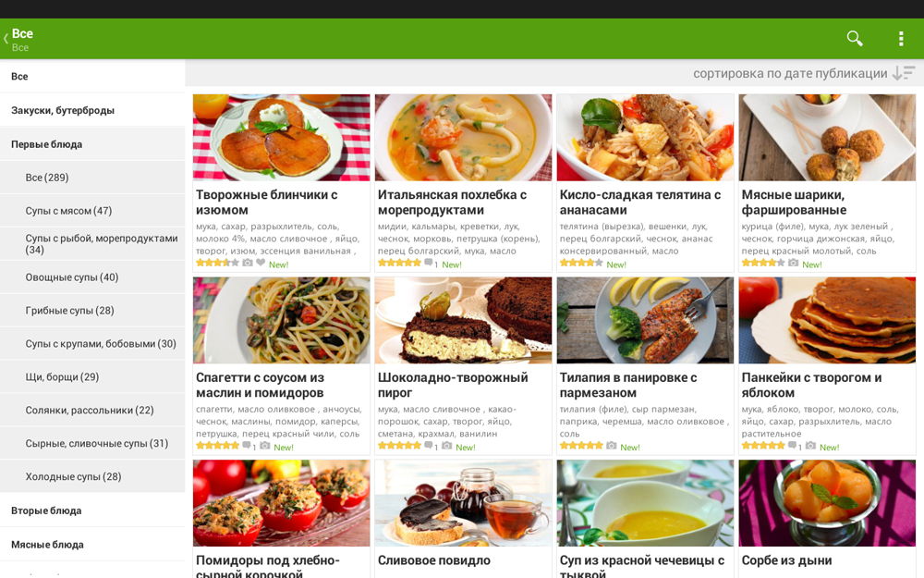
Task: Open Супы с мясом (47) subcategory
Action: click(x=92, y=211)
